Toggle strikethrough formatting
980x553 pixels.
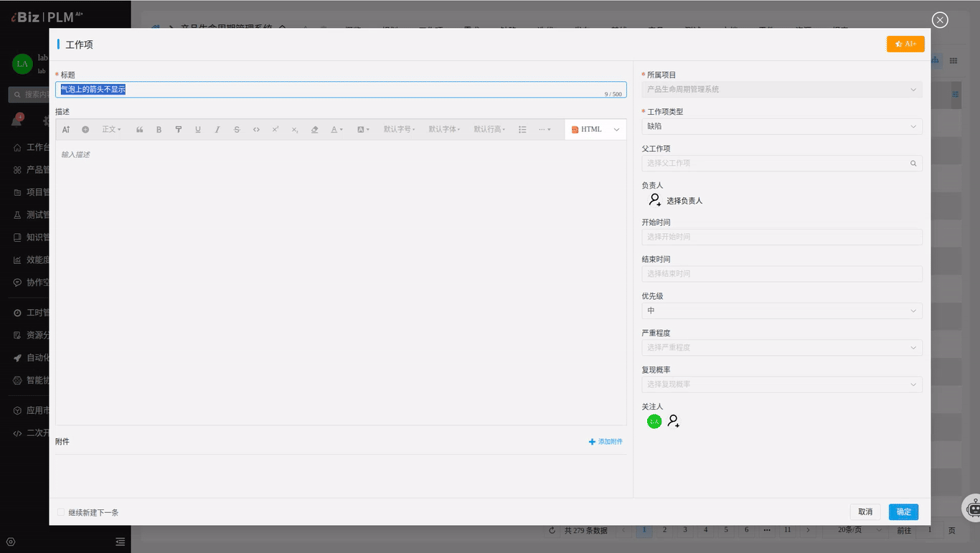click(x=237, y=130)
